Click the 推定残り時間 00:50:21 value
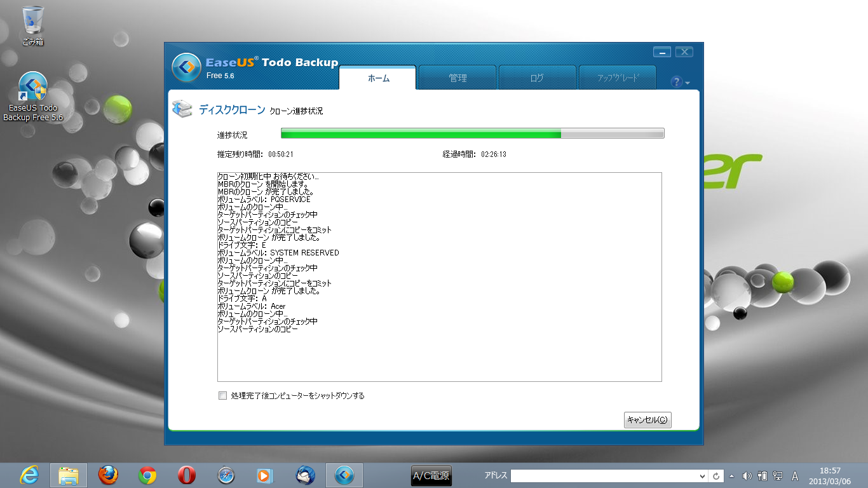Image resolution: width=868 pixels, height=488 pixels. [x=280, y=154]
